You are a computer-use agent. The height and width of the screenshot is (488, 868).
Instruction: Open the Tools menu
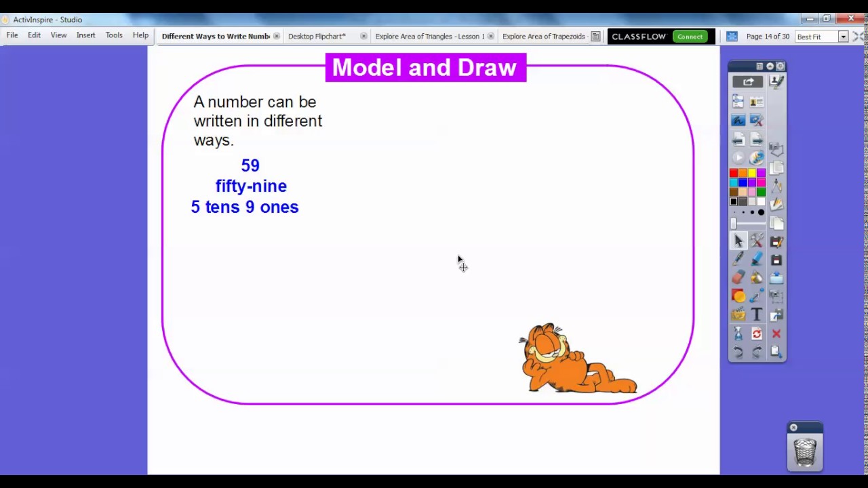pyautogui.click(x=114, y=35)
